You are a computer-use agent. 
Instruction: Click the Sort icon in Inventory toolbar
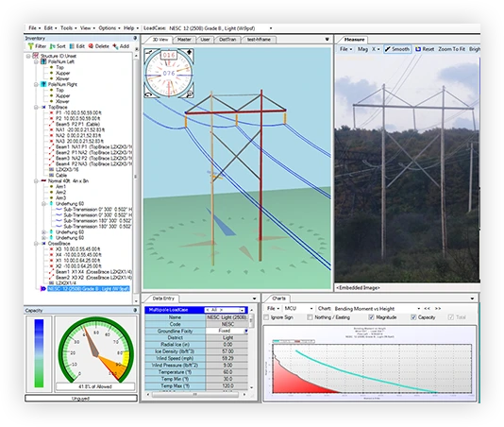[53, 46]
